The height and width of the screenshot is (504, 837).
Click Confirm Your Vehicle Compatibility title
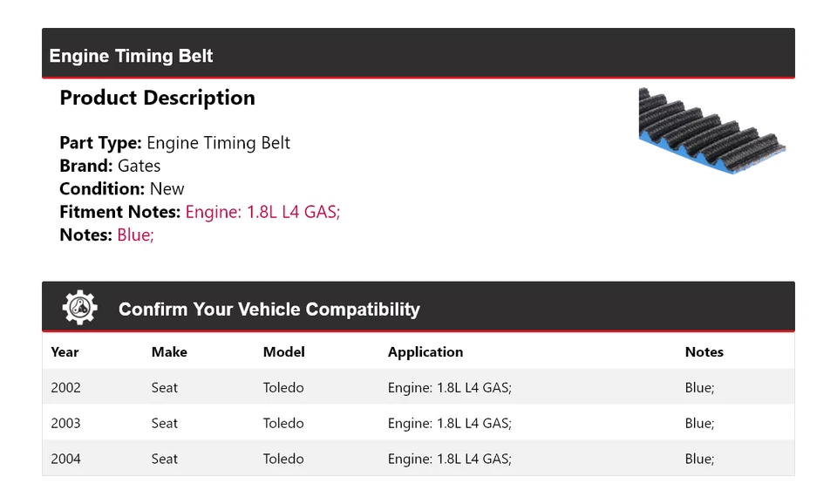click(x=269, y=310)
